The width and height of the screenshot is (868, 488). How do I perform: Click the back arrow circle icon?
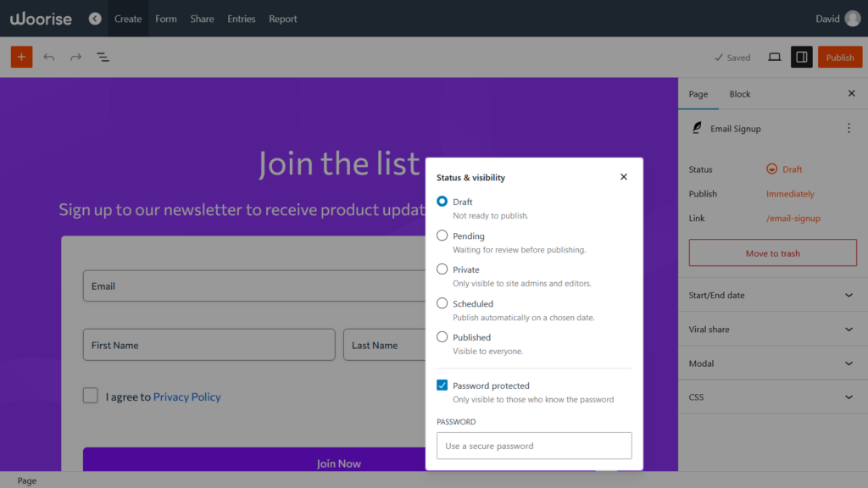pyautogui.click(x=95, y=19)
